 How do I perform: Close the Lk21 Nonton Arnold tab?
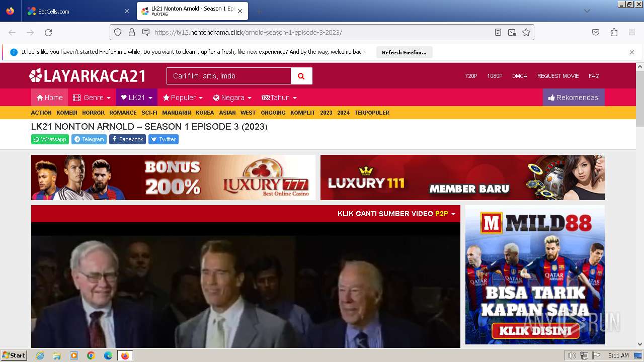240,11
